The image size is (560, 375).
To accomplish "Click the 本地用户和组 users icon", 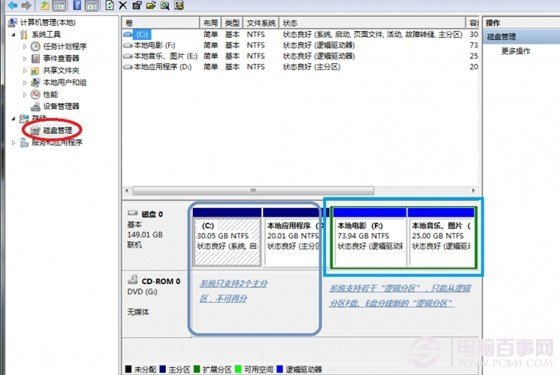I will tap(35, 82).
